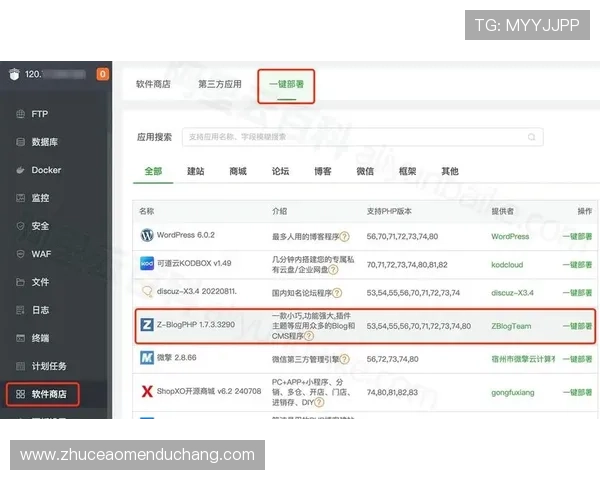This screenshot has height=480, width=600.
Task: Click the WordPress logo icon
Action: pyautogui.click(x=147, y=235)
